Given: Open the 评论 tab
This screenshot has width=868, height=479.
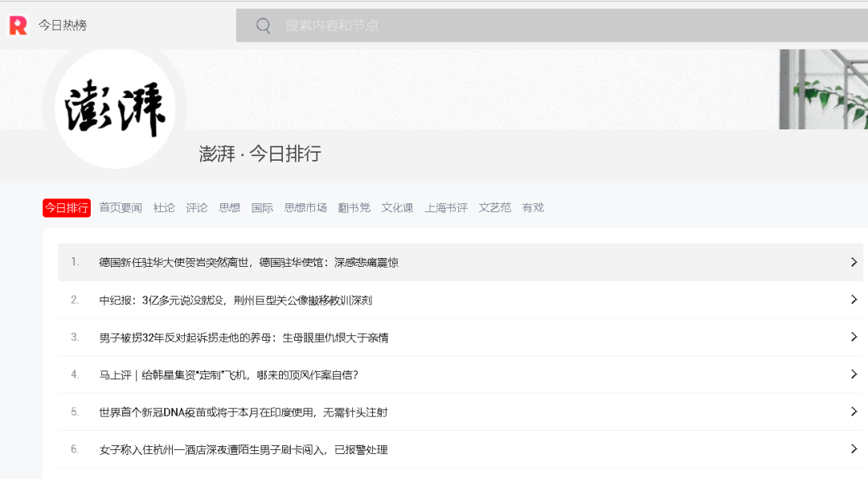Looking at the screenshot, I should coord(197,207).
